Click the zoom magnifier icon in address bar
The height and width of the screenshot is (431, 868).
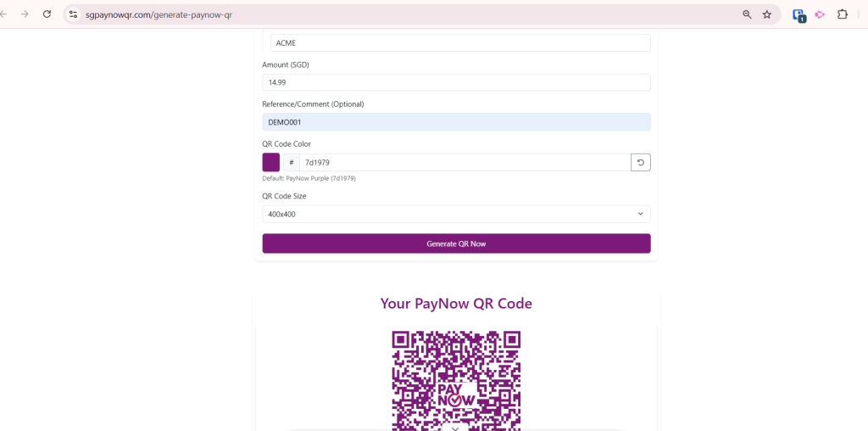pos(747,14)
